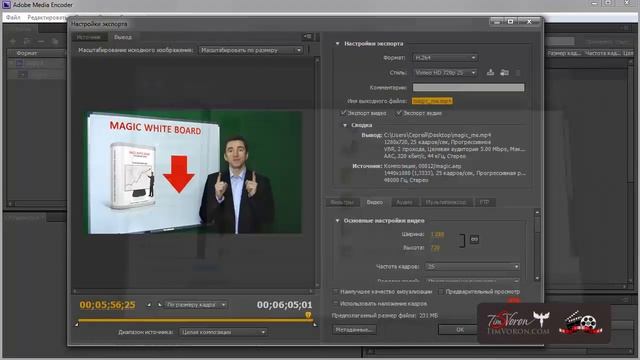Switch to the Аудио tab

click(x=404, y=202)
